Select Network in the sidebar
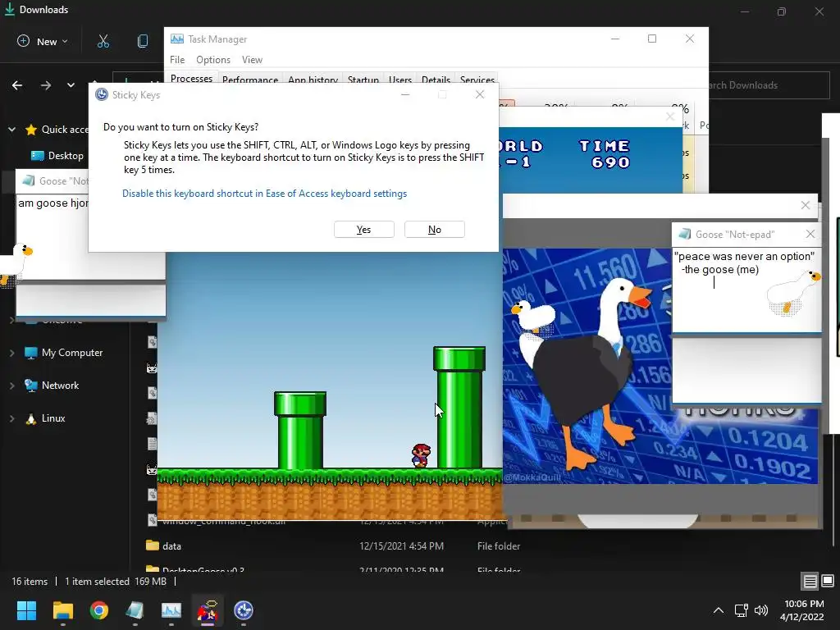 (52, 386)
